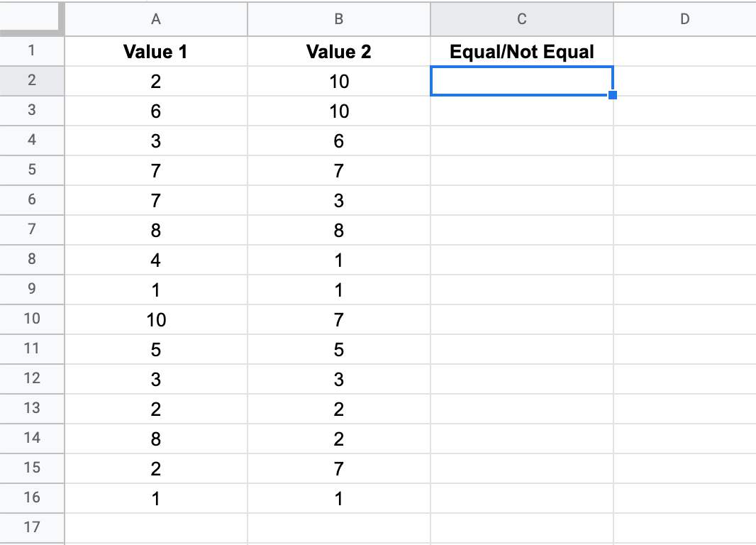Select cell A2 containing 2
This screenshot has height=545, width=756.
pyautogui.click(x=155, y=81)
